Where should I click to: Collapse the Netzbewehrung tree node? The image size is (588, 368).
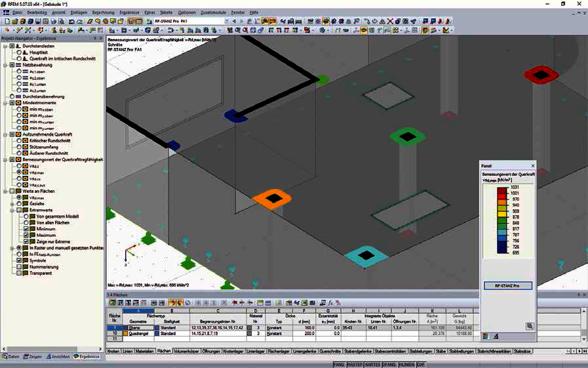(6, 65)
